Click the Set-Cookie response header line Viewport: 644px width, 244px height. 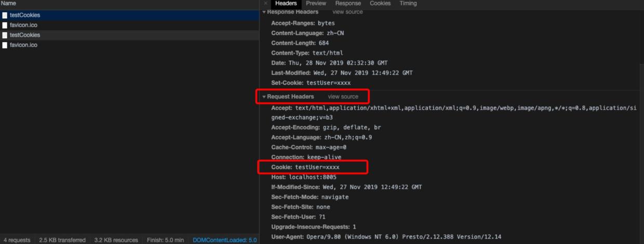tap(311, 83)
